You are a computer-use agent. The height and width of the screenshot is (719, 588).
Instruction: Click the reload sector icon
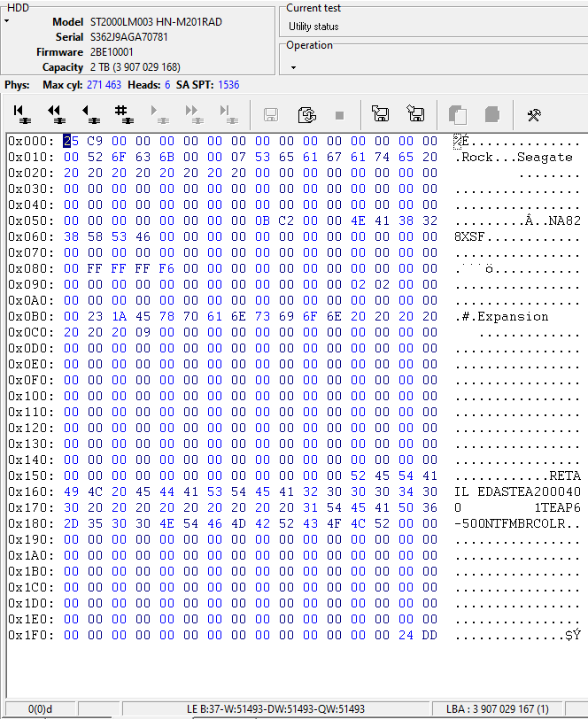click(x=306, y=114)
